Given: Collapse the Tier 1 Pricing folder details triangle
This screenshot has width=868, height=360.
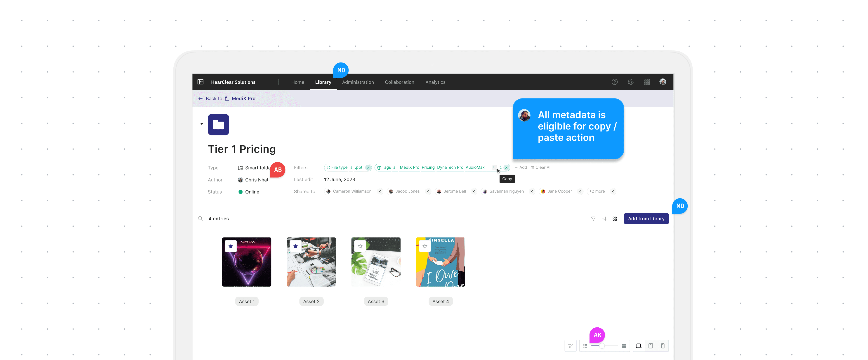Looking at the screenshot, I should coord(202,124).
